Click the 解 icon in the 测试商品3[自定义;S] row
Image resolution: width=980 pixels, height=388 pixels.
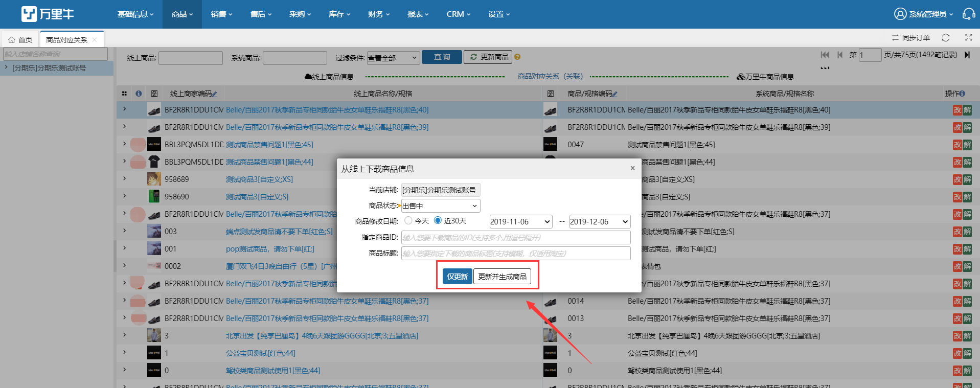967,197
